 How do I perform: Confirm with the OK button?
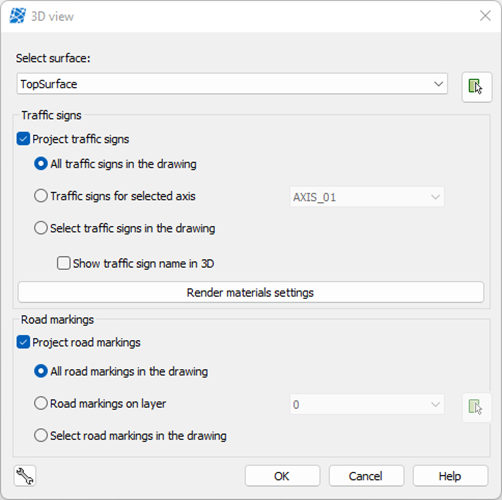coord(282,476)
